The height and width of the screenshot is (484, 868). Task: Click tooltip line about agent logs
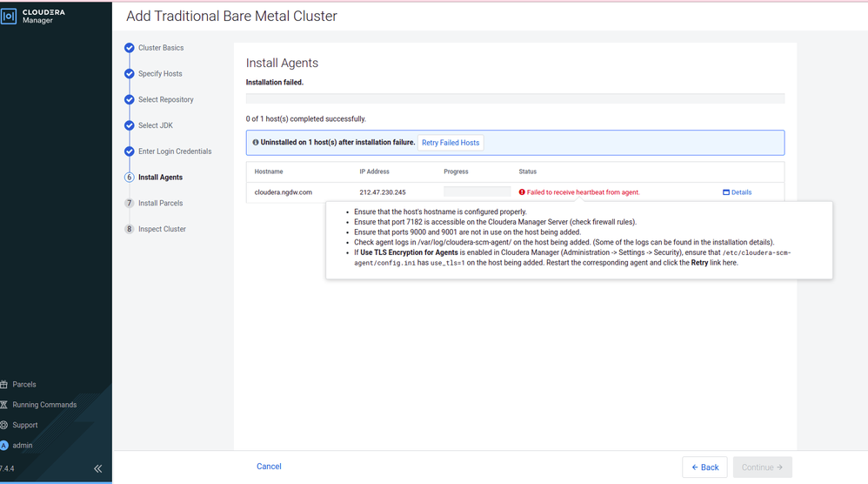(564, 242)
